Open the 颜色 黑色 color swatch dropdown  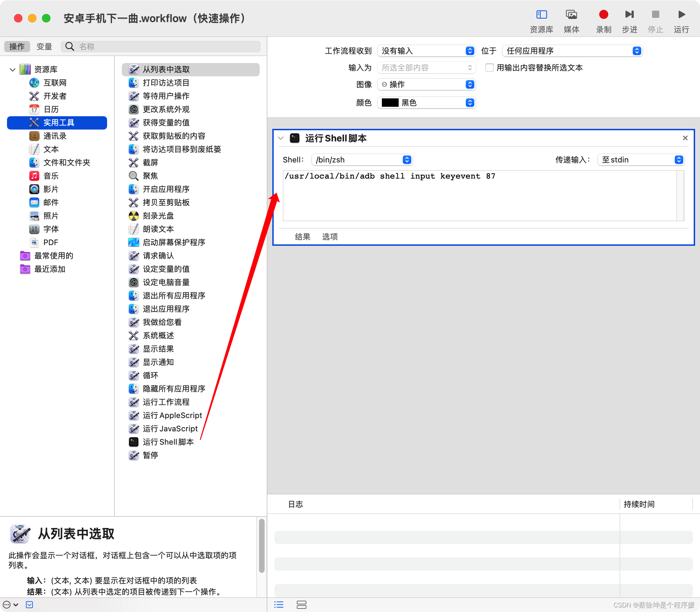426,103
